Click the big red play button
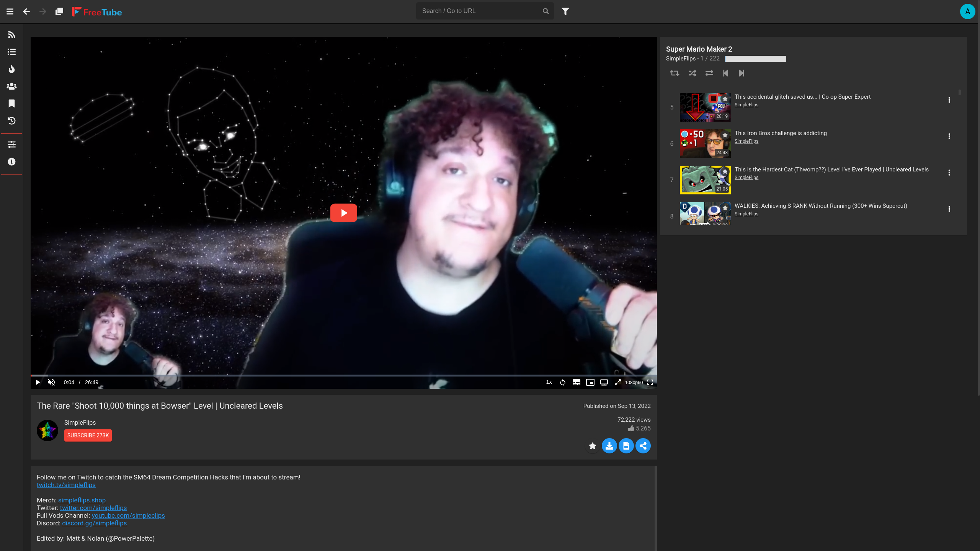This screenshot has height=551, width=980. pos(344,213)
